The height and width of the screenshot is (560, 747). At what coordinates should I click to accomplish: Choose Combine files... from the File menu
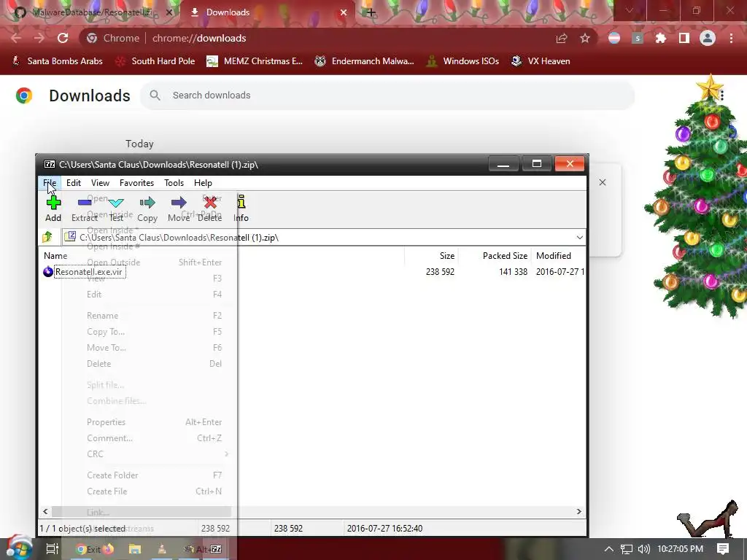click(x=150, y=401)
